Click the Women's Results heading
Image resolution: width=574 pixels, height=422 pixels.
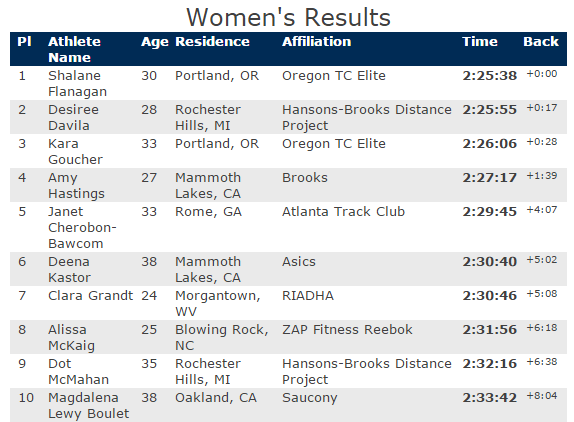tap(288, 17)
